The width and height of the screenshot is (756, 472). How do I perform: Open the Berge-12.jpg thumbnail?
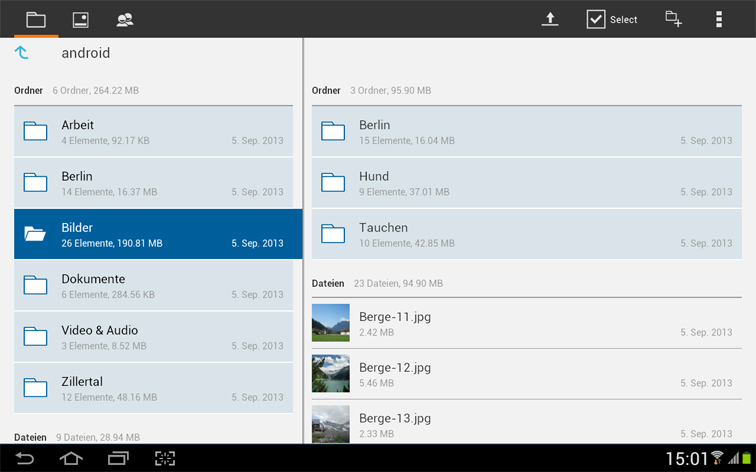pyautogui.click(x=331, y=374)
